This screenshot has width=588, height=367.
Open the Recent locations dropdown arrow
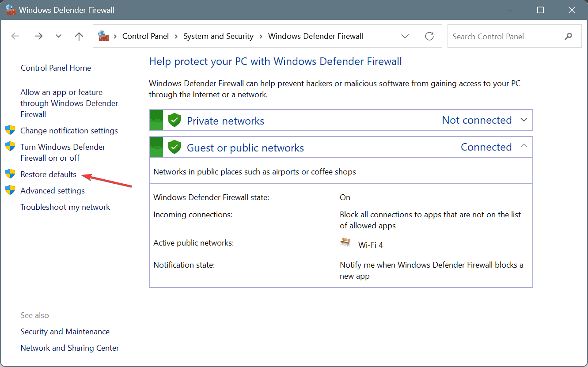(59, 36)
